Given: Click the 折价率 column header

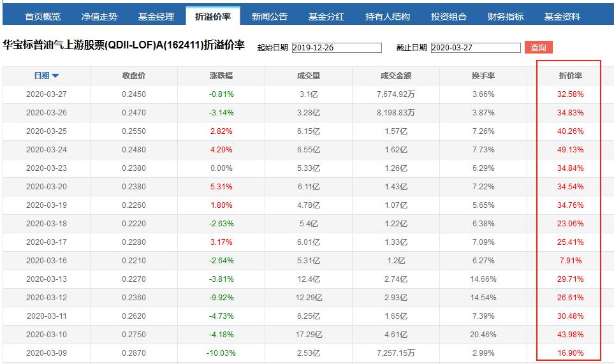Looking at the screenshot, I should click(x=571, y=75).
